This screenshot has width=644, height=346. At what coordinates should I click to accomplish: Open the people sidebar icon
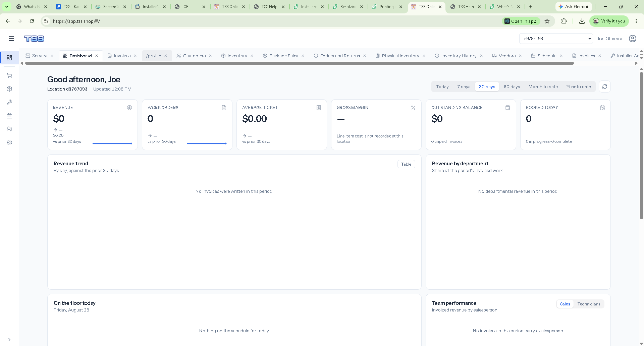click(x=9, y=129)
